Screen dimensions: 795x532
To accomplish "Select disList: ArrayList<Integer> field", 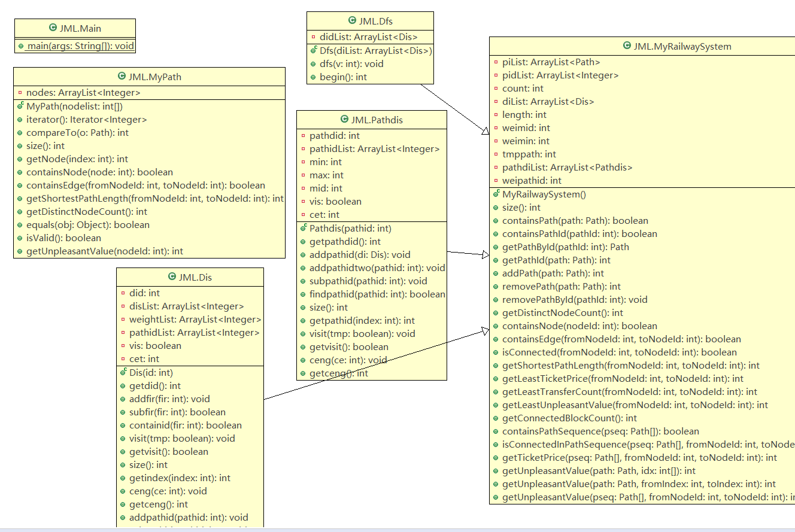I will (187, 306).
